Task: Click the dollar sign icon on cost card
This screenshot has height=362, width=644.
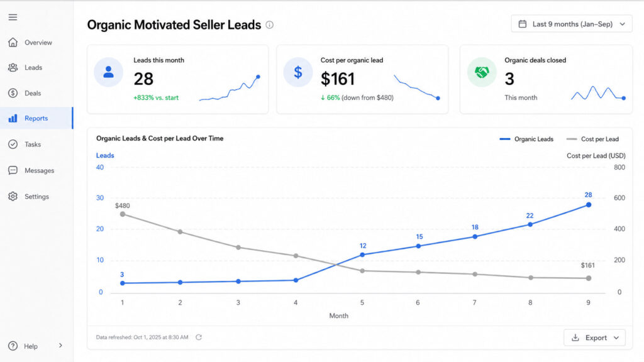Action: tap(297, 72)
